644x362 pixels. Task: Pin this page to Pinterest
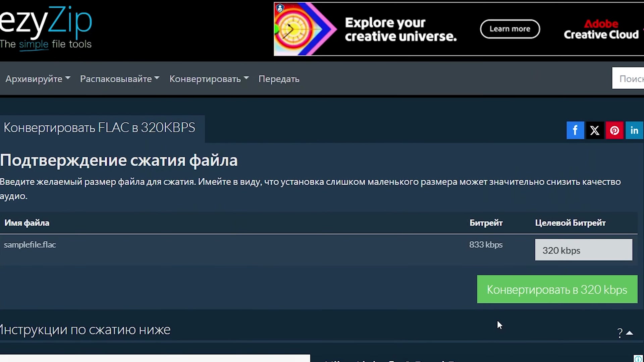(x=614, y=130)
